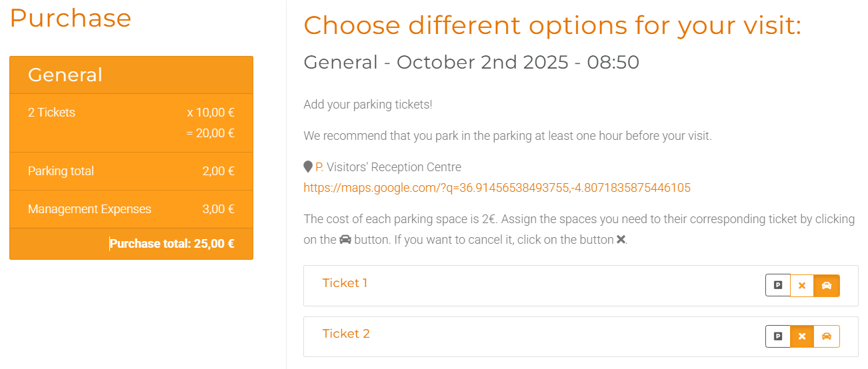Click the car icon inside instructions text
This screenshot has width=868, height=369.
coord(345,240)
